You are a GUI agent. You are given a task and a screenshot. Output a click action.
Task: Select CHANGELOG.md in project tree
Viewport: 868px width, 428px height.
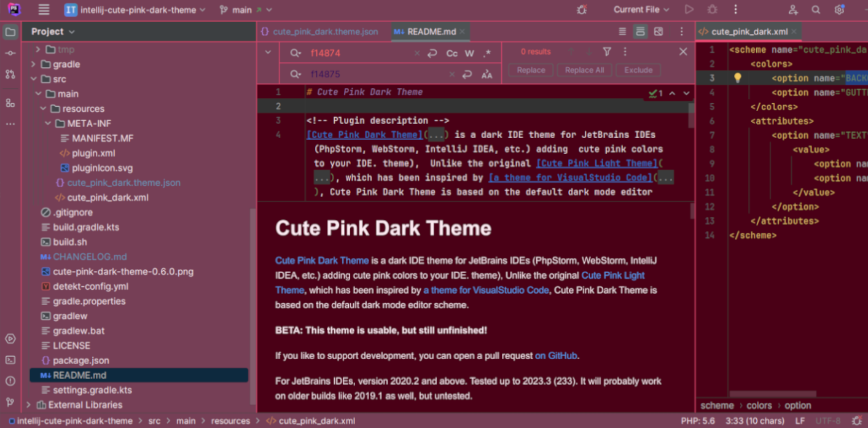90,257
